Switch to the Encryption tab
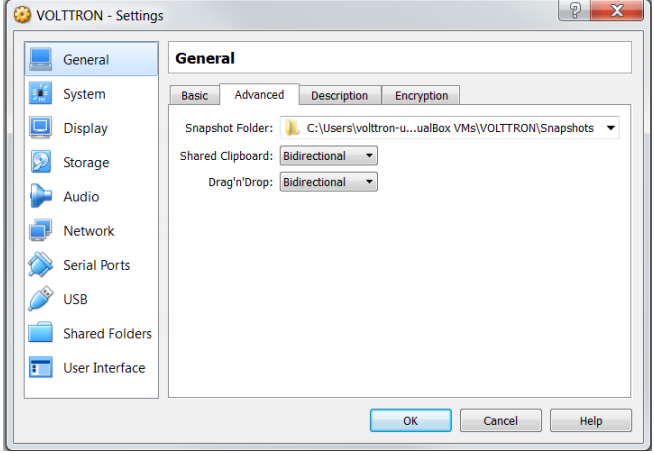This screenshot has height=453, width=654. pos(421,96)
